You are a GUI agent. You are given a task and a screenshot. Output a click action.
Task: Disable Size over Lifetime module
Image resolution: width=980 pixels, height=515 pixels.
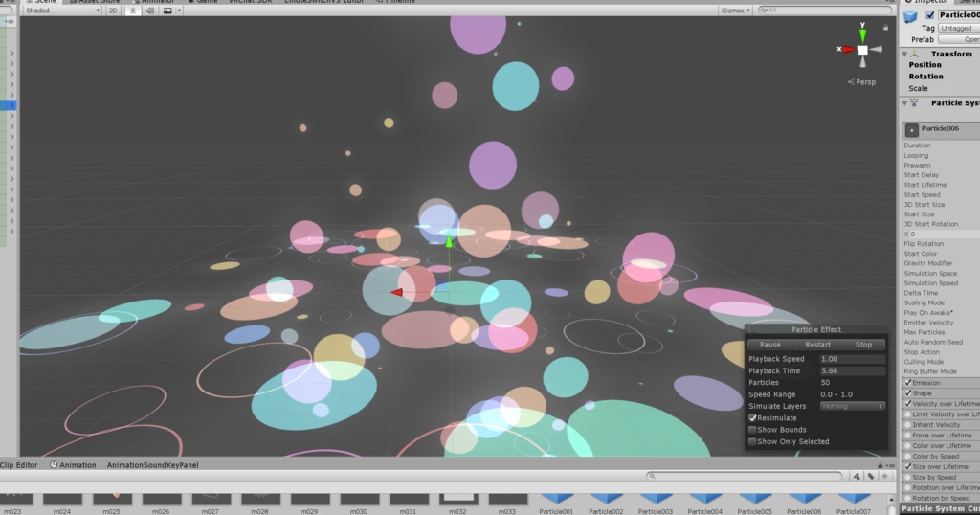tap(908, 467)
